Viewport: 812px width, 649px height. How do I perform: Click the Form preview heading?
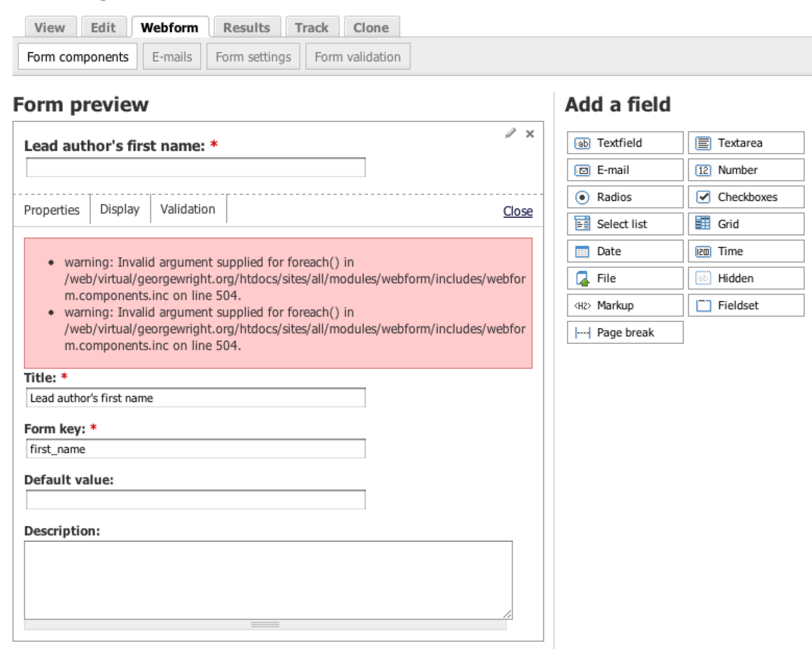click(x=81, y=105)
